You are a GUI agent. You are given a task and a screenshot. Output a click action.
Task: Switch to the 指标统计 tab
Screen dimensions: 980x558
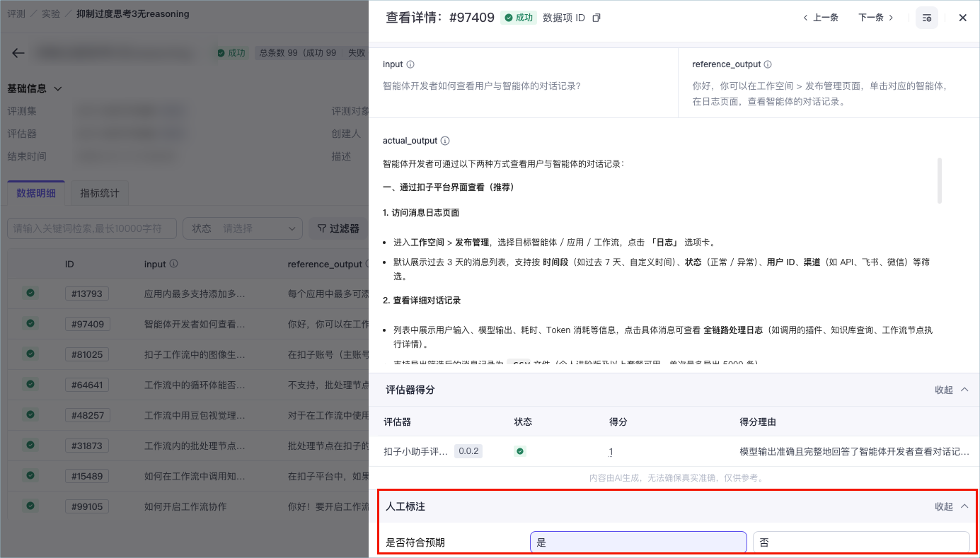[x=100, y=193]
